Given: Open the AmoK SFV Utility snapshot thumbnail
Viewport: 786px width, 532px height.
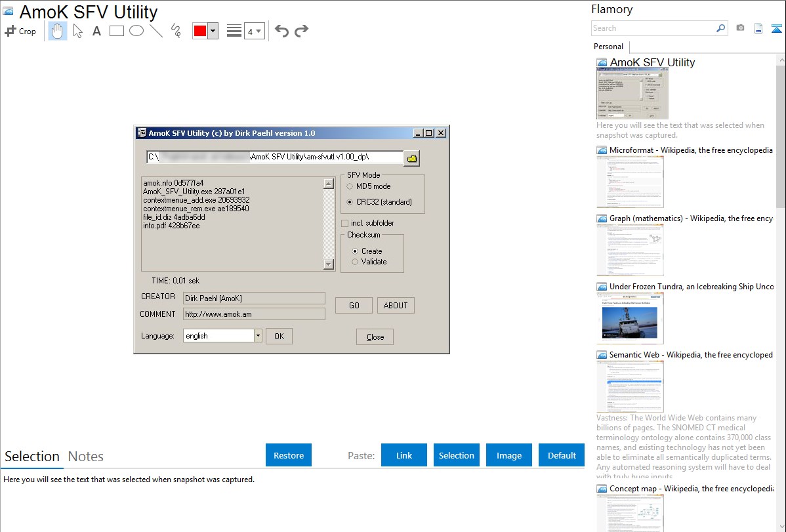Looking at the screenshot, I should coord(632,94).
